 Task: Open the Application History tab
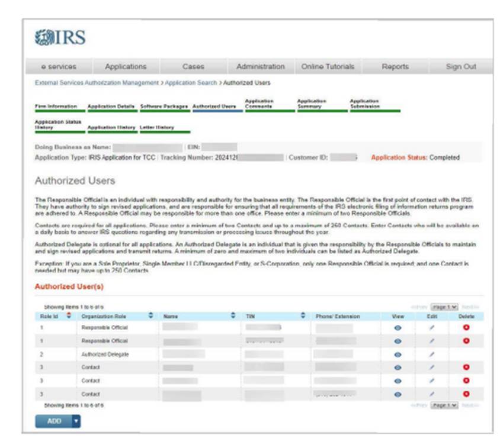111,128
